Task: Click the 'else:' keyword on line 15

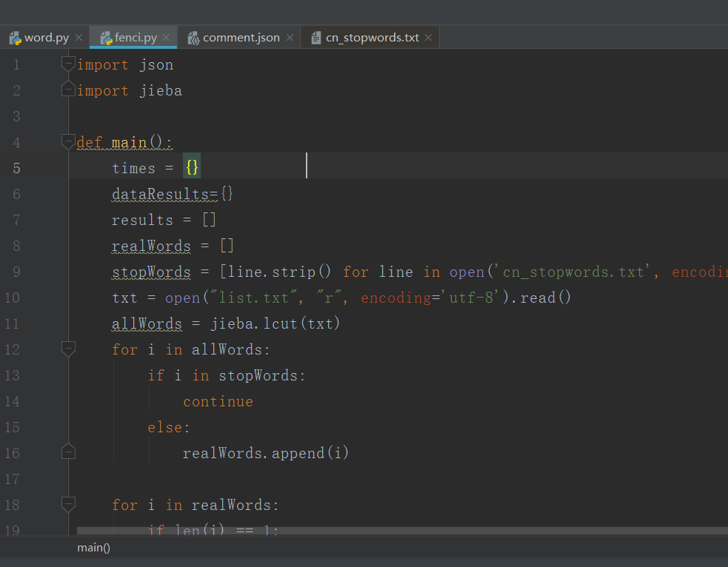Action: 169,427
